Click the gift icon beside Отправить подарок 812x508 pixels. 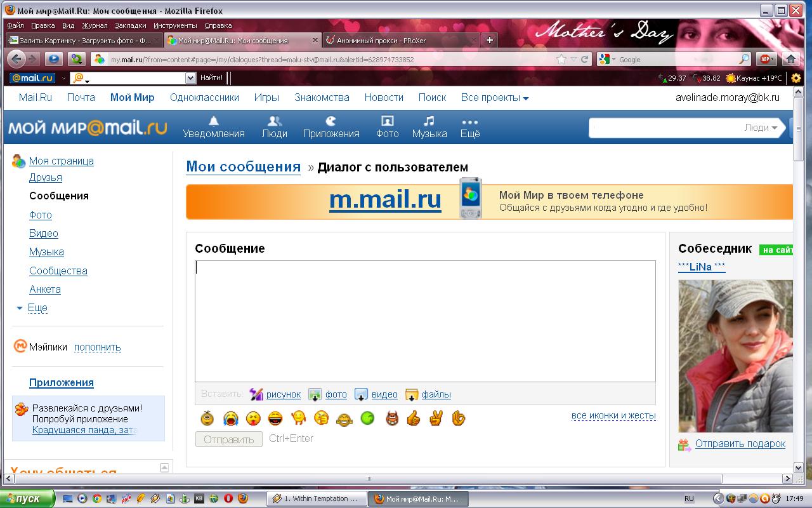(x=684, y=444)
